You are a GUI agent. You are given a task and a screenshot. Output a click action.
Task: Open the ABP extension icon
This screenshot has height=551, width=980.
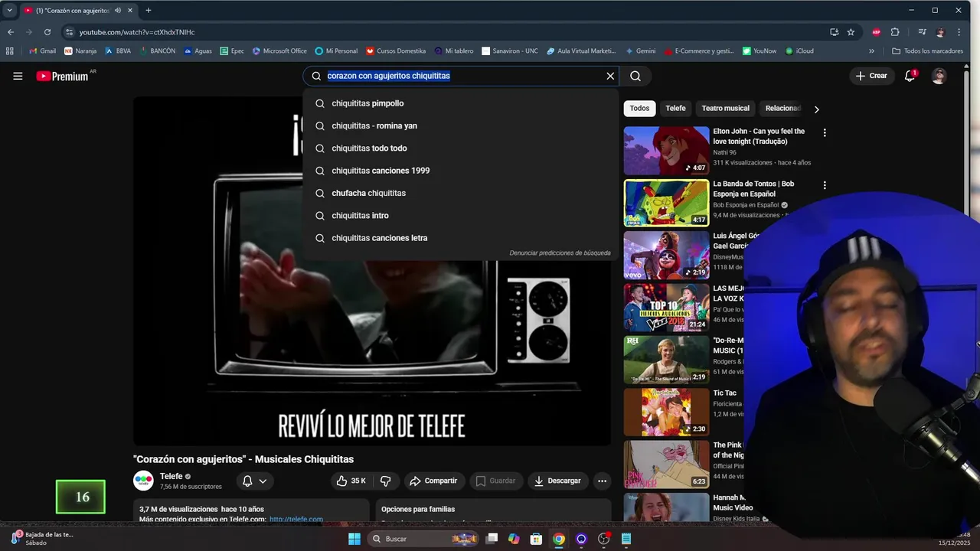point(877,32)
